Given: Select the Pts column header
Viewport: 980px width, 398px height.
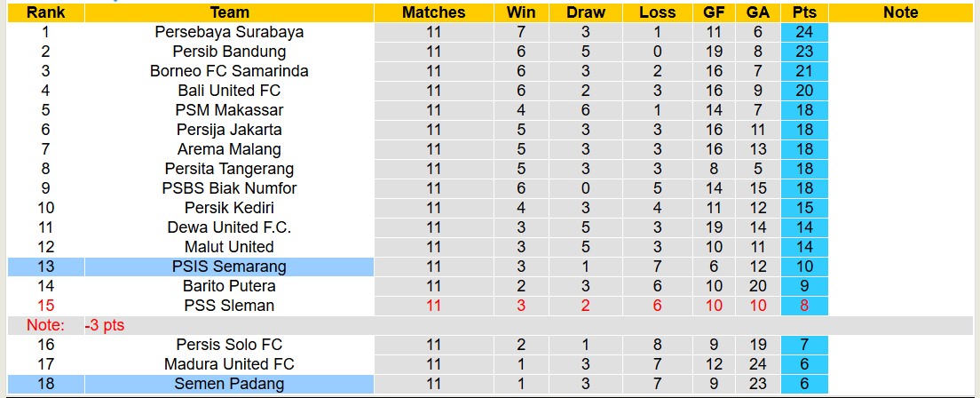Looking at the screenshot, I should pos(804,12).
